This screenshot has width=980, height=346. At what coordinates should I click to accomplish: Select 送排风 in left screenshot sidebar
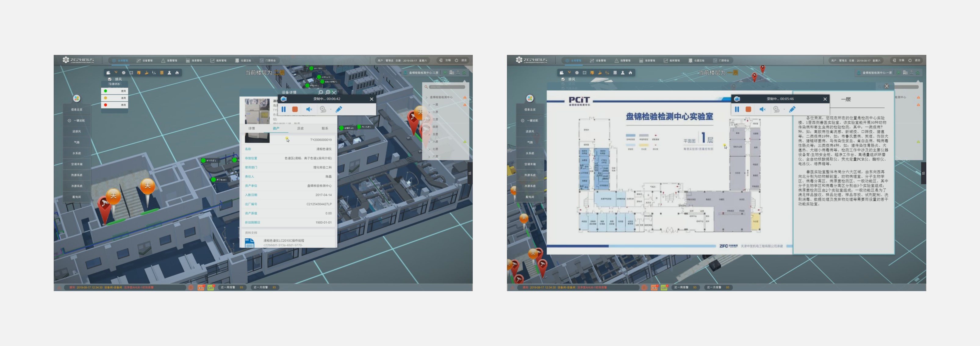(77, 131)
